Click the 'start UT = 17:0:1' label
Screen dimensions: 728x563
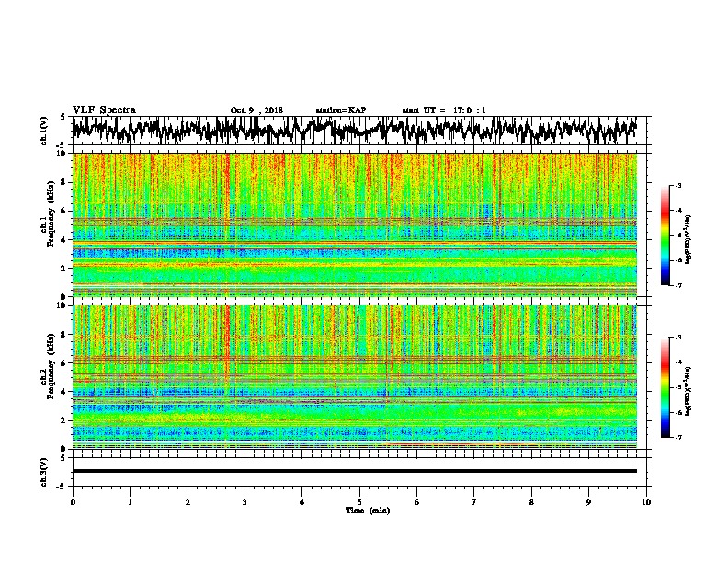pyautogui.click(x=444, y=110)
